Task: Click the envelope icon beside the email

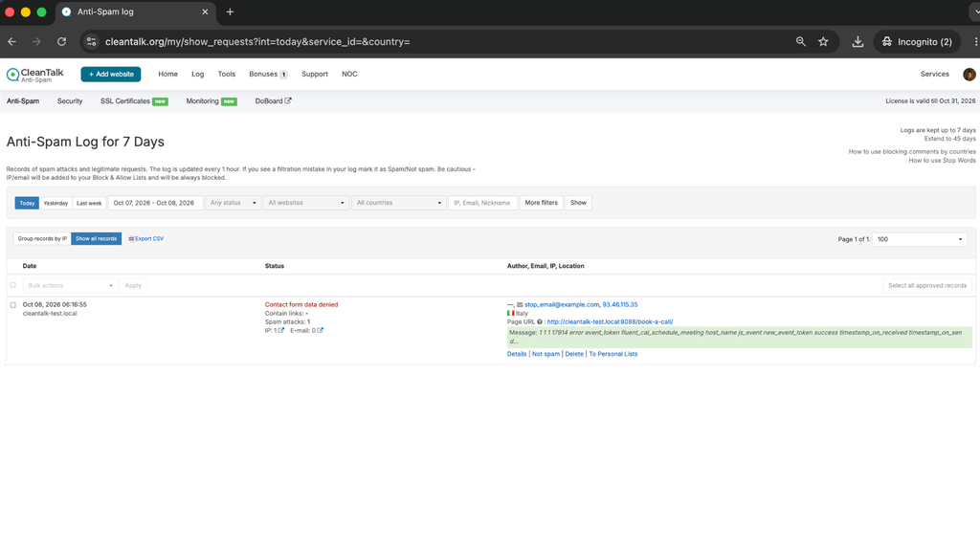Action: click(x=520, y=305)
